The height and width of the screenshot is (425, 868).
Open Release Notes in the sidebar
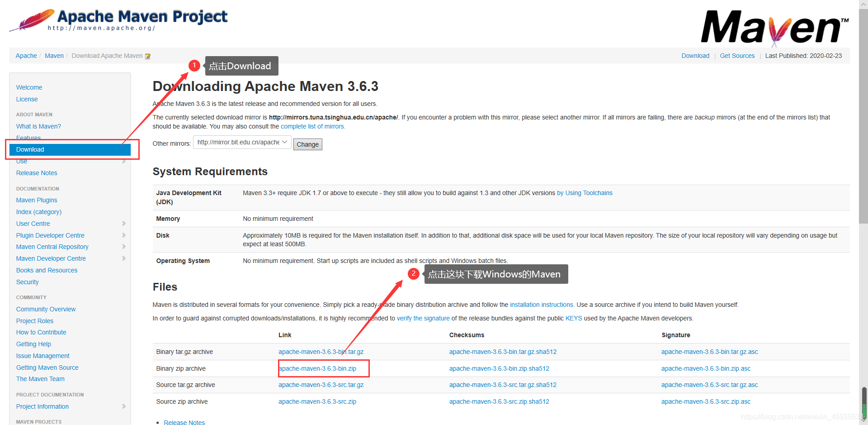37,173
